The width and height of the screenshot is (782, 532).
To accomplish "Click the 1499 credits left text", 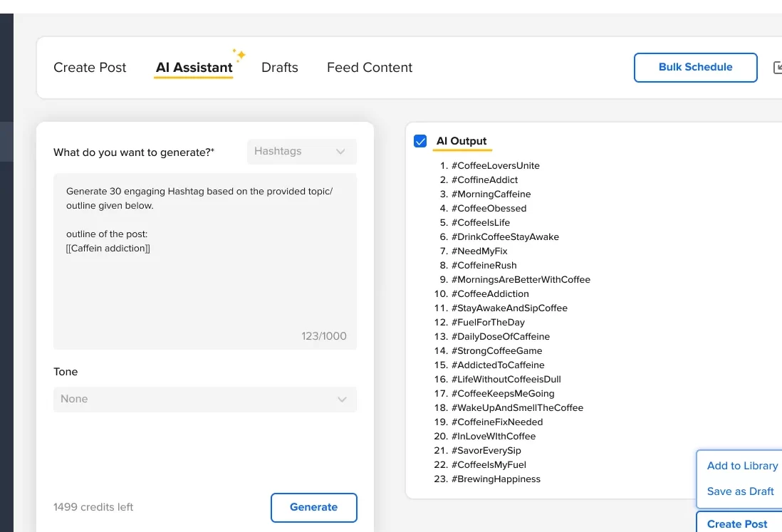I will pos(93,507).
